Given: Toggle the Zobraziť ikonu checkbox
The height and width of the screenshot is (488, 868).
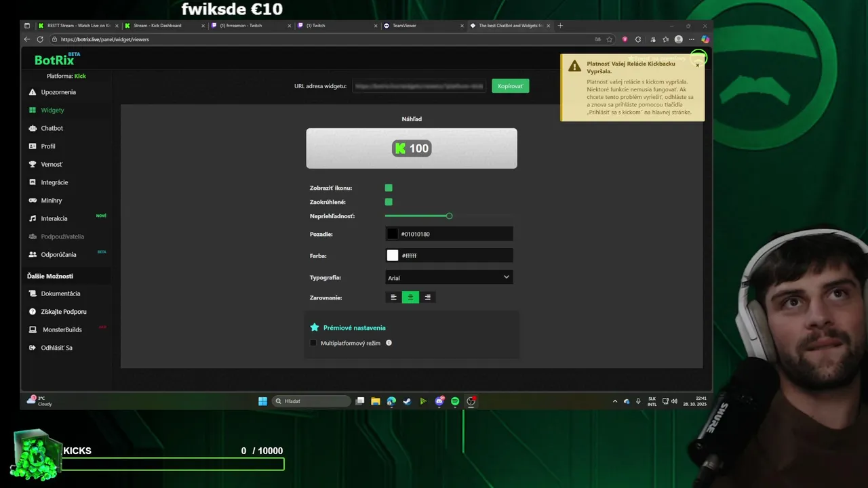Looking at the screenshot, I should click(x=389, y=188).
